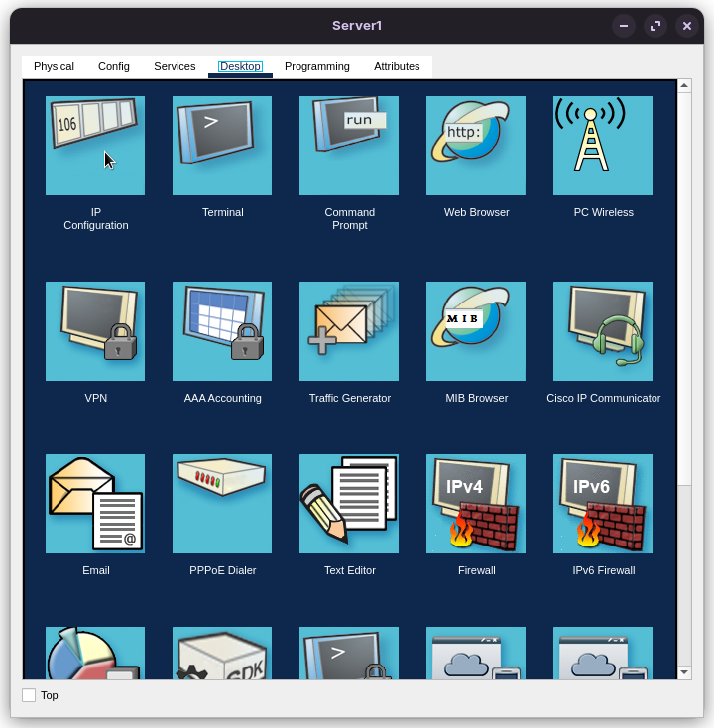Click the 'Cisco IP Communicator' label text
714x728 pixels.
tap(604, 398)
